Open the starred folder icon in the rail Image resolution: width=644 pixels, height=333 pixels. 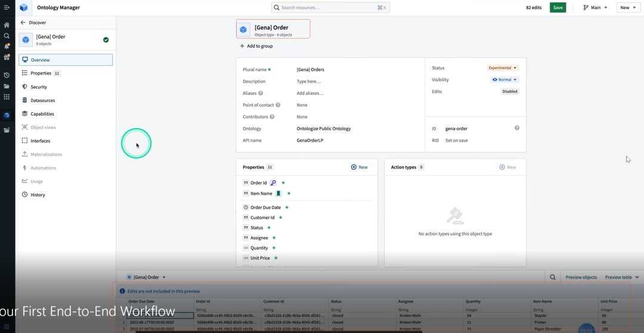(x=7, y=130)
